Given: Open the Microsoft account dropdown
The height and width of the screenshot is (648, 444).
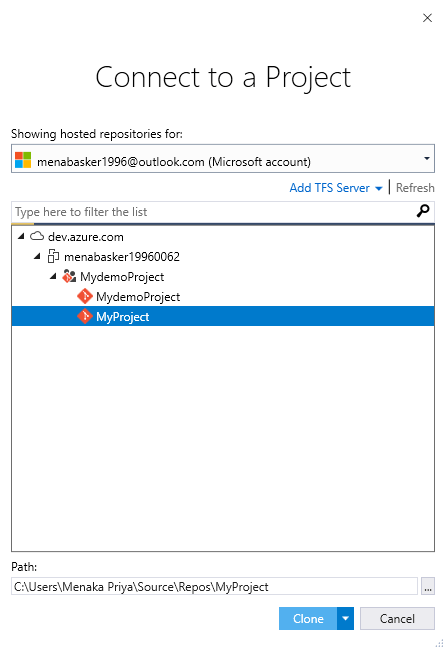Looking at the screenshot, I should click(x=427, y=159).
